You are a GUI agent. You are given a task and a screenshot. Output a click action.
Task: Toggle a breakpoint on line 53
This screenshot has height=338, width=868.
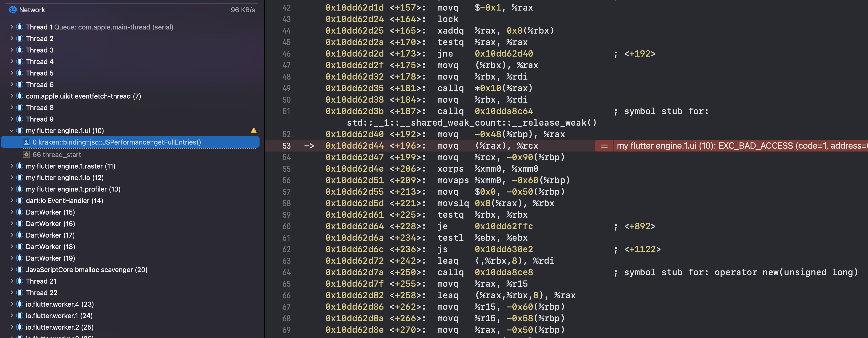(x=287, y=146)
